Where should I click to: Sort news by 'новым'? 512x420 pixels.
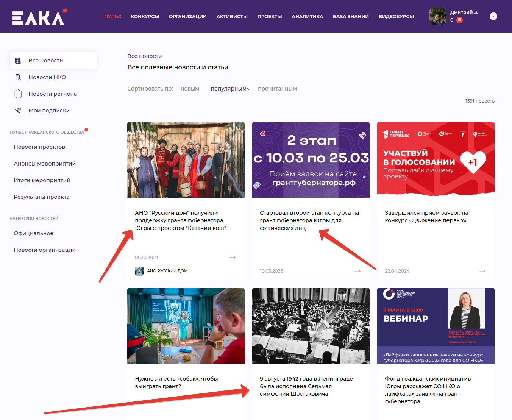coord(190,89)
